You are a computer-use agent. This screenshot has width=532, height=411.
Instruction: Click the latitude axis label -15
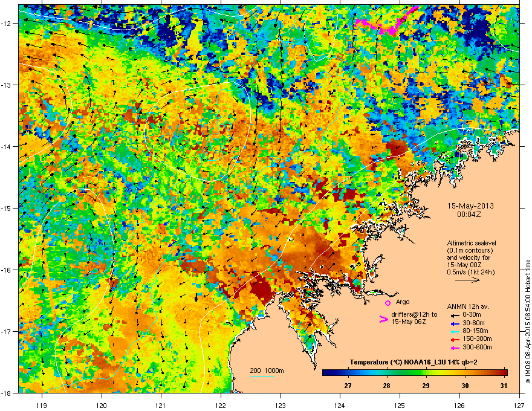pyautogui.click(x=6, y=208)
